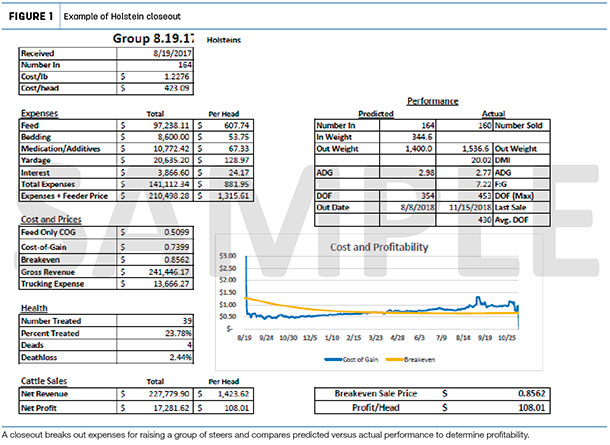
Task: Click the Expenses section heading
Action: tap(39, 113)
